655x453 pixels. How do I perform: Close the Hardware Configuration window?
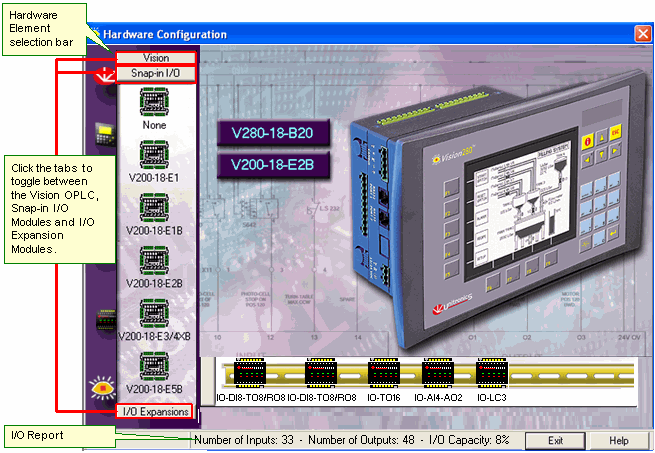[642, 34]
